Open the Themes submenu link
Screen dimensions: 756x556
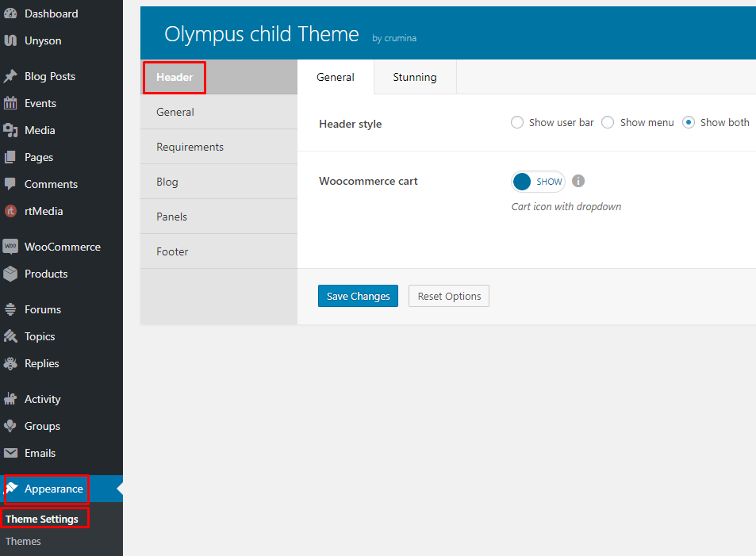point(23,541)
